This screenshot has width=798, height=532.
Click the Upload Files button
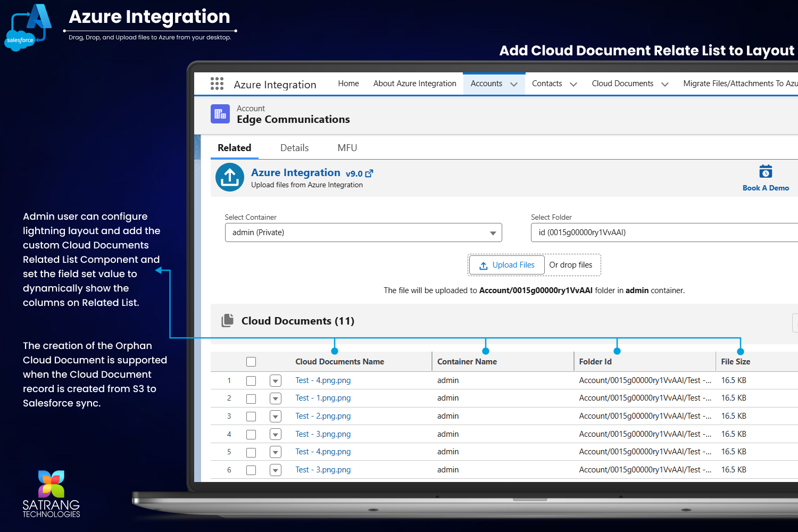(506, 265)
